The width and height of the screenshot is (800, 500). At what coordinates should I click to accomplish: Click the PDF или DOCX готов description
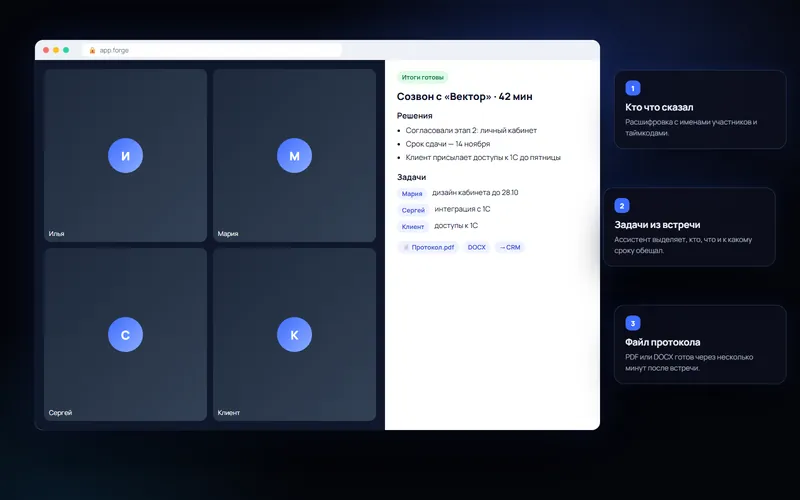[689, 362]
